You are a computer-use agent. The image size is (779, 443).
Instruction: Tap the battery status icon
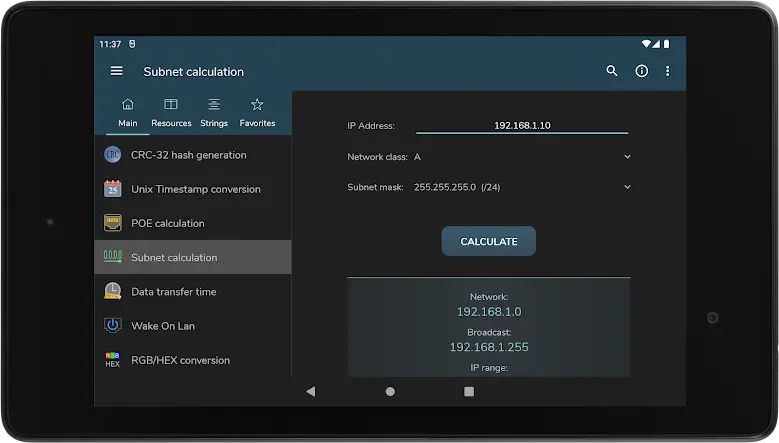point(667,44)
